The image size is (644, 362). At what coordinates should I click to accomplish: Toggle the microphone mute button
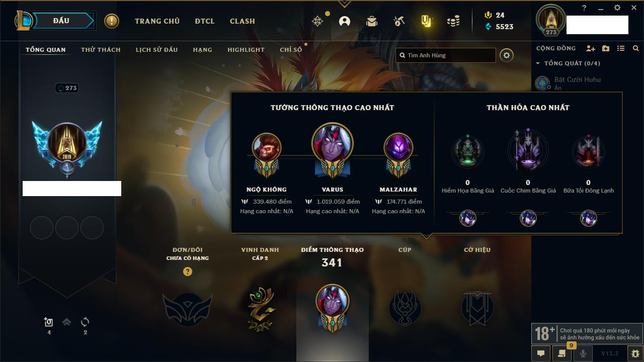pyautogui.click(x=583, y=353)
